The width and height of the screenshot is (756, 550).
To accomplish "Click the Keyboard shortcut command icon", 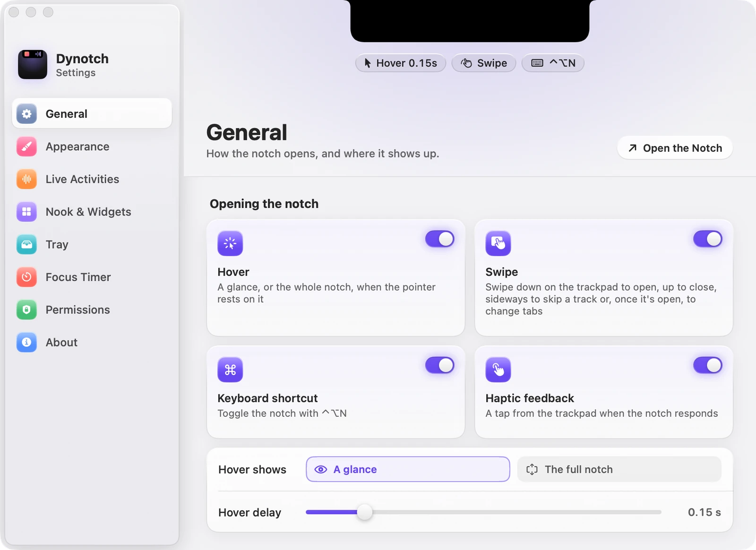I will (230, 370).
